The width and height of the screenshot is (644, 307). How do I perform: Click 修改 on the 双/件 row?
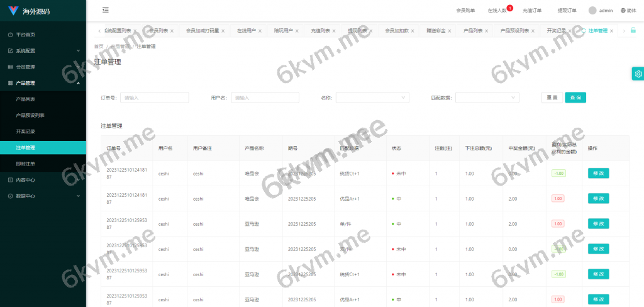[599, 249]
